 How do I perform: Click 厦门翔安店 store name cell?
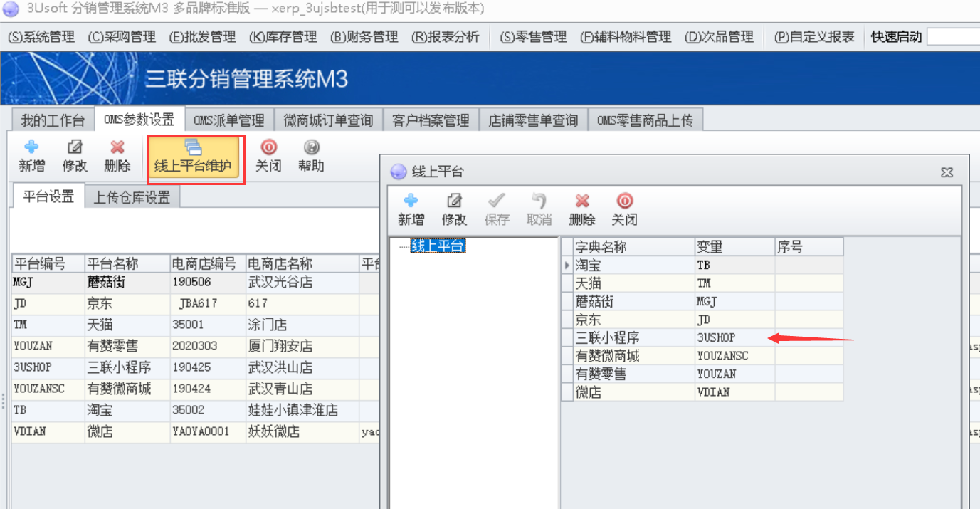pyautogui.click(x=302, y=347)
